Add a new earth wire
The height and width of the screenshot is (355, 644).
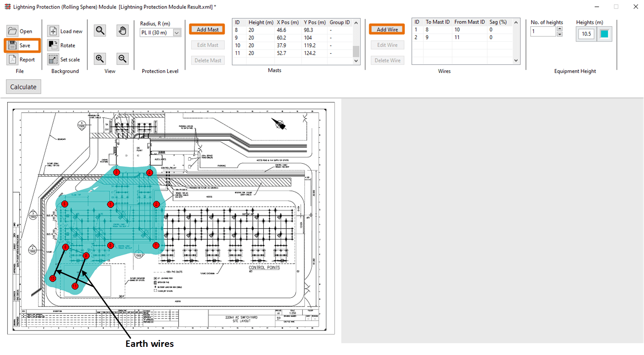click(386, 29)
